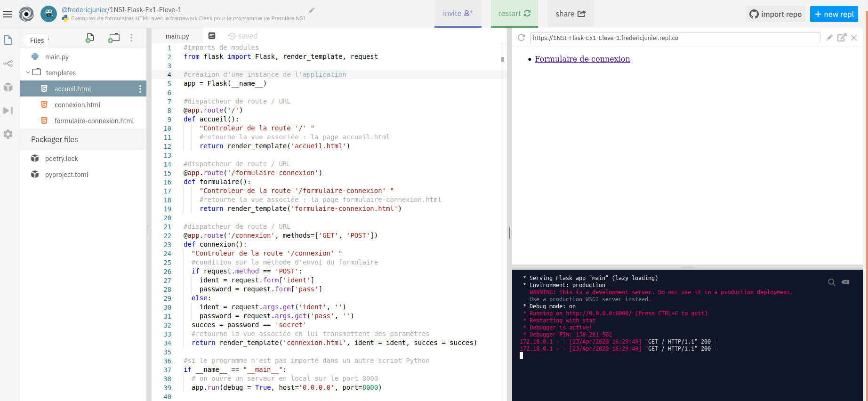Click the repl description text
The height and width of the screenshot is (401, 868).
click(188, 18)
